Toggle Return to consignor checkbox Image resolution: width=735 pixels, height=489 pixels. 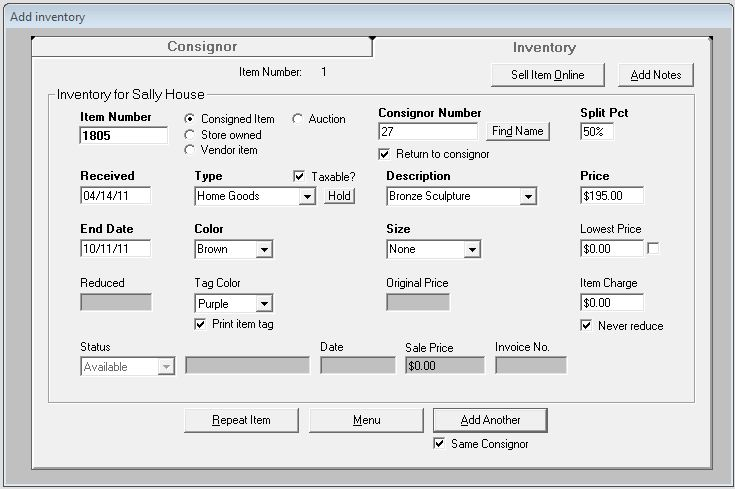[385, 154]
